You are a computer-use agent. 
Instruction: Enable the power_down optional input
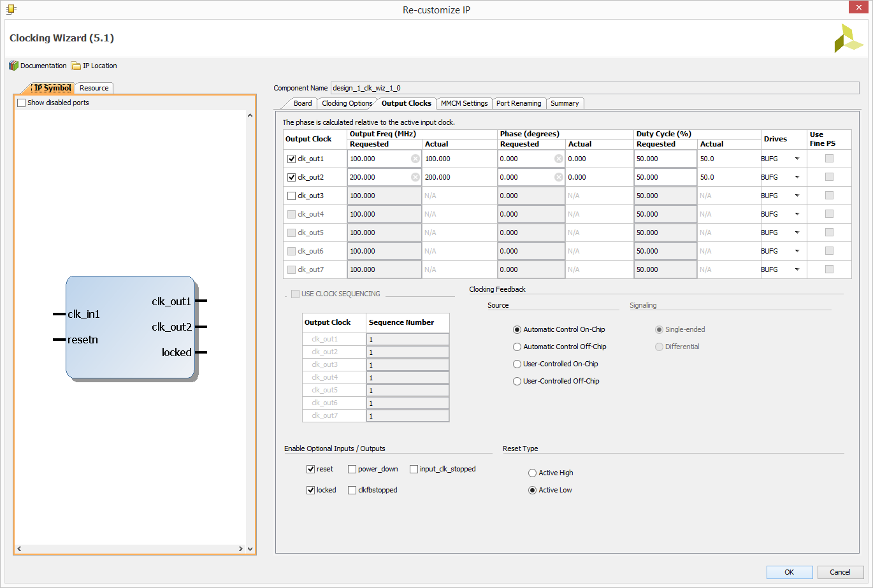click(352, 469)
